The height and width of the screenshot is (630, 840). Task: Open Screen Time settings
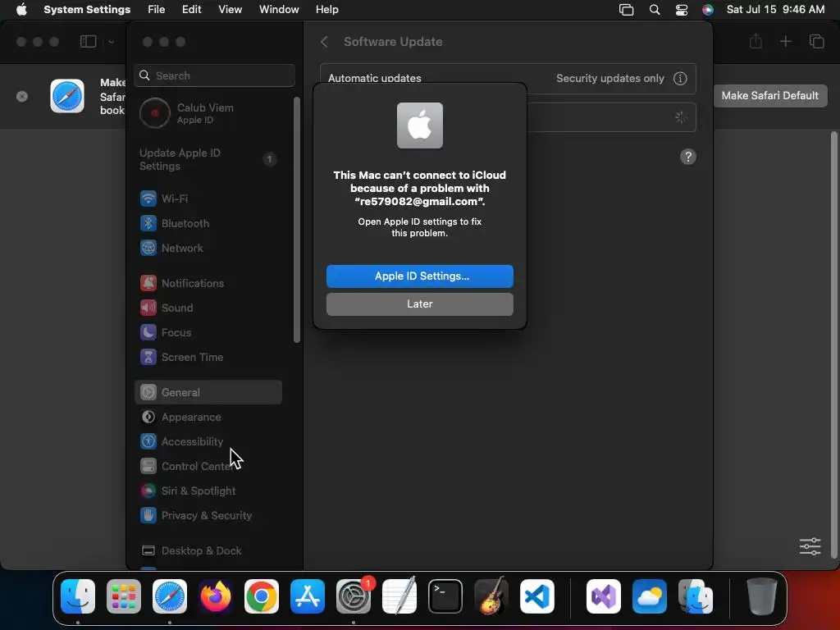209,357
